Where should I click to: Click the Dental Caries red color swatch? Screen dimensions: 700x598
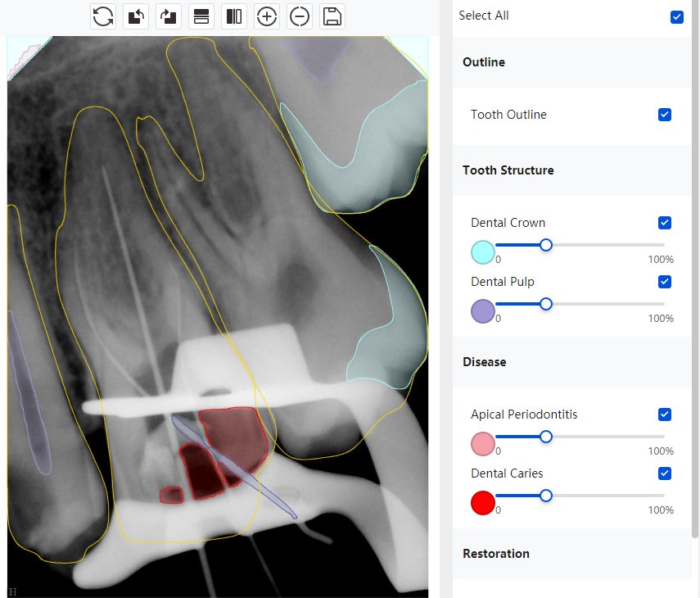[482, 503]
